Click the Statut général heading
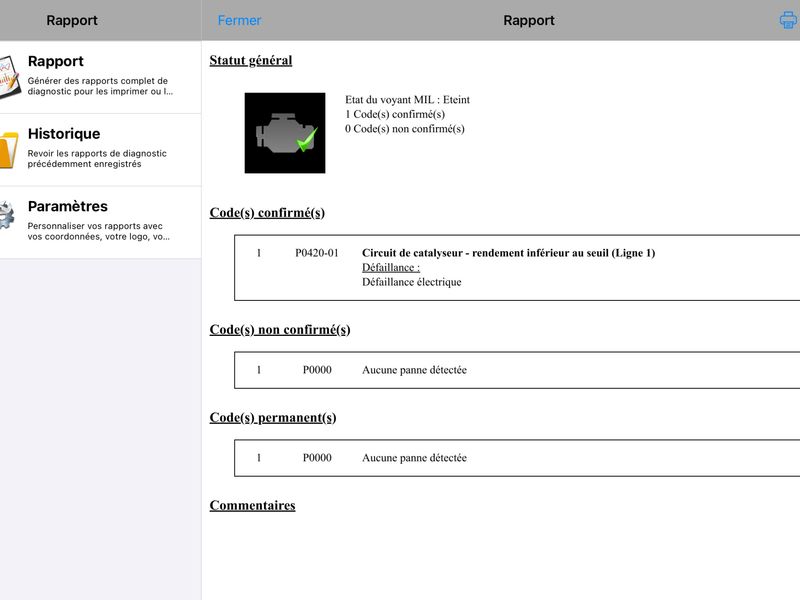The height and width of the screenshot is (600, 800). click(251, 60)
